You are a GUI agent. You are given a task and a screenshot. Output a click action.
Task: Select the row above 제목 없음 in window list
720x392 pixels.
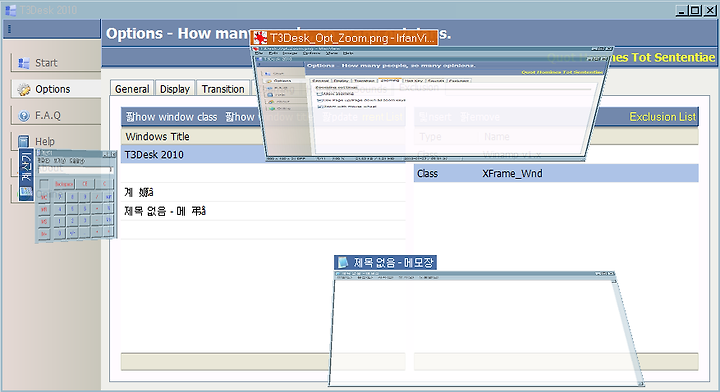[x=263, y=192]
